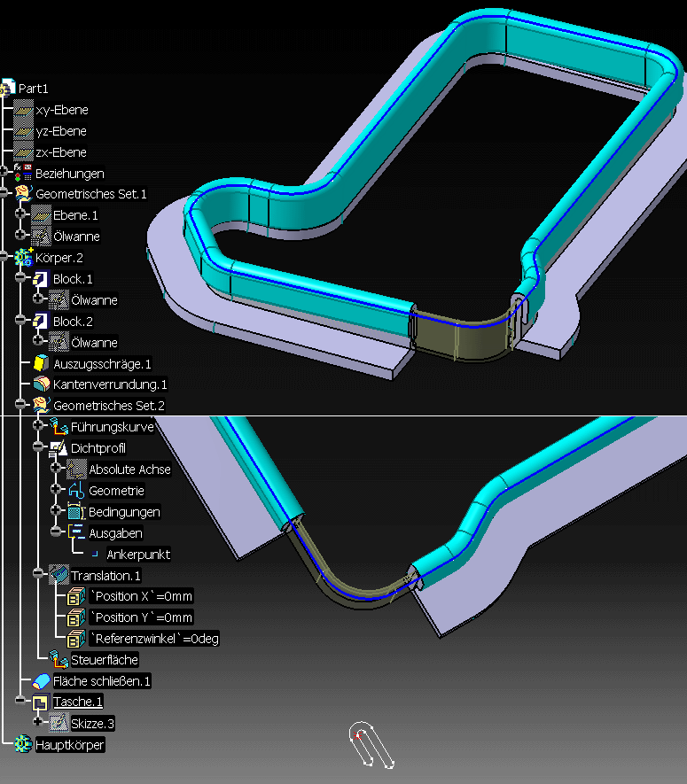This screenshot has height=784, width=687.
Task: Click the Fläche schließen.1 icon
Action: [41, 681]
